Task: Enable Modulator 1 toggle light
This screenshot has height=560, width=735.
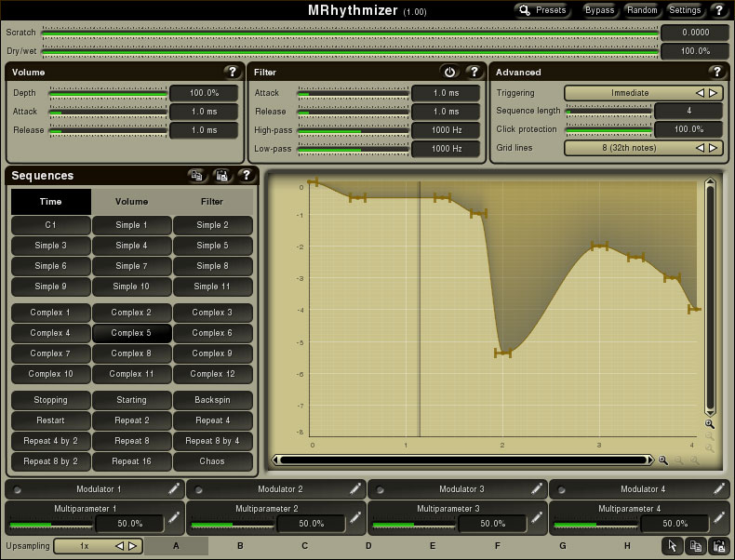Action: [18, 489]
